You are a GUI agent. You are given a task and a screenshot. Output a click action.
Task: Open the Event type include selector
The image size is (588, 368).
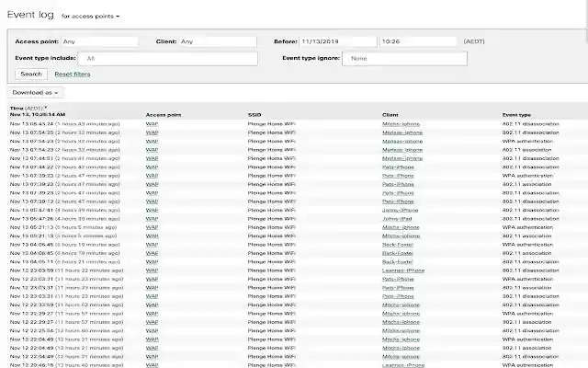click(x=168, y=59)
